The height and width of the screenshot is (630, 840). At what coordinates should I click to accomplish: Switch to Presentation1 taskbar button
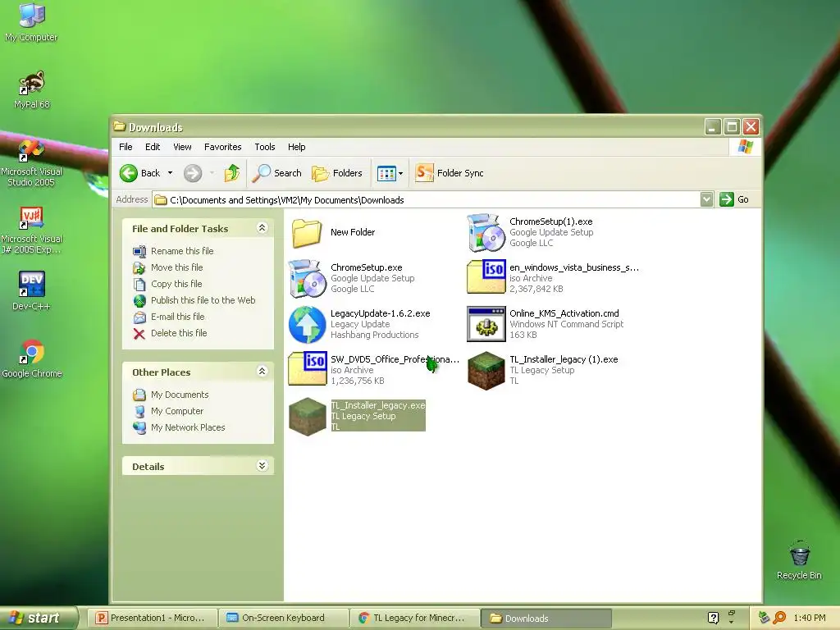[152, 618]
